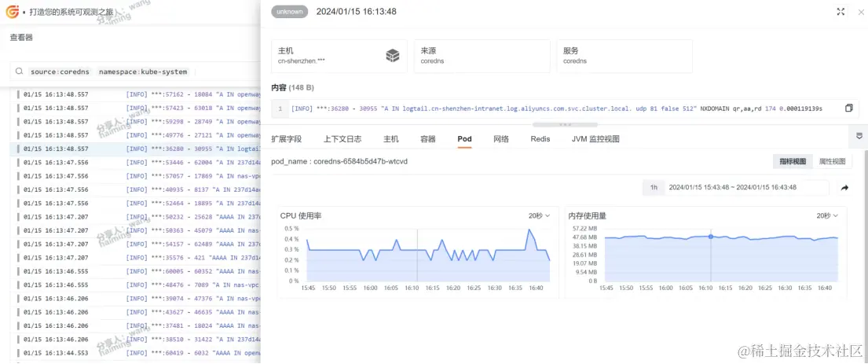868x364 pixels.
Task: Click the log content line text
Action: [x=557, y=108]
